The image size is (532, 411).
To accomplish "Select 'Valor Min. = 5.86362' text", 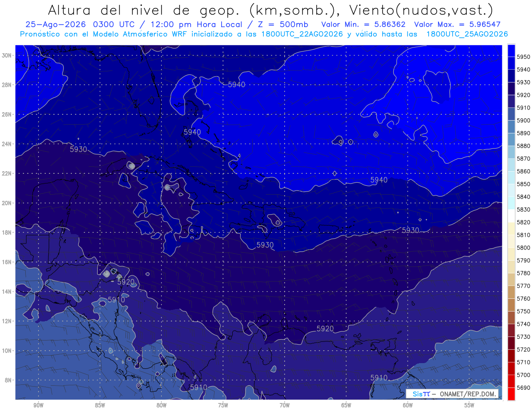I will tap(364, 25).
